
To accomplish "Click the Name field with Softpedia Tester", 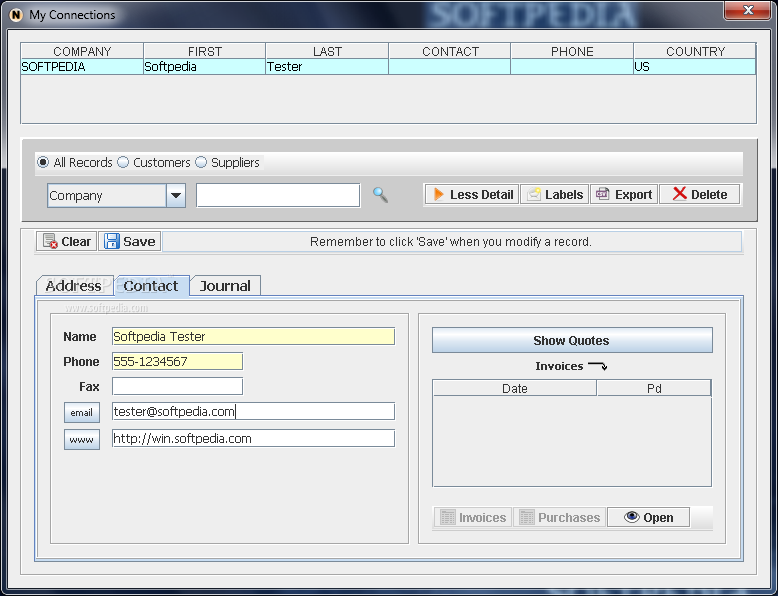I will tap(254, 336).
